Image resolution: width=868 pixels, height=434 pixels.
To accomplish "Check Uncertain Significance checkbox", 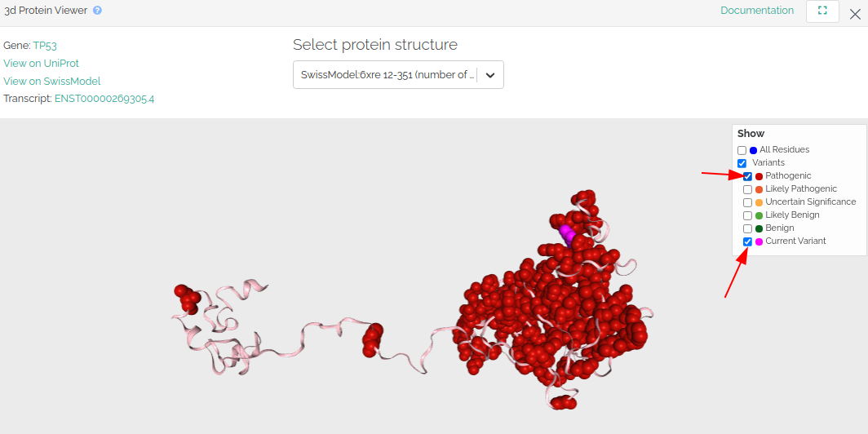I will pyautogui.click(x=747, y=202).
